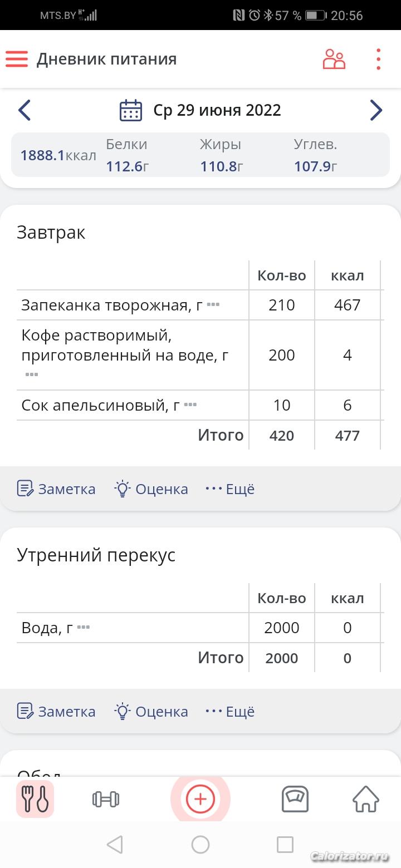Tap the calendar date picker icon
The width and height of the screenshot is (401, 868).
131,110
